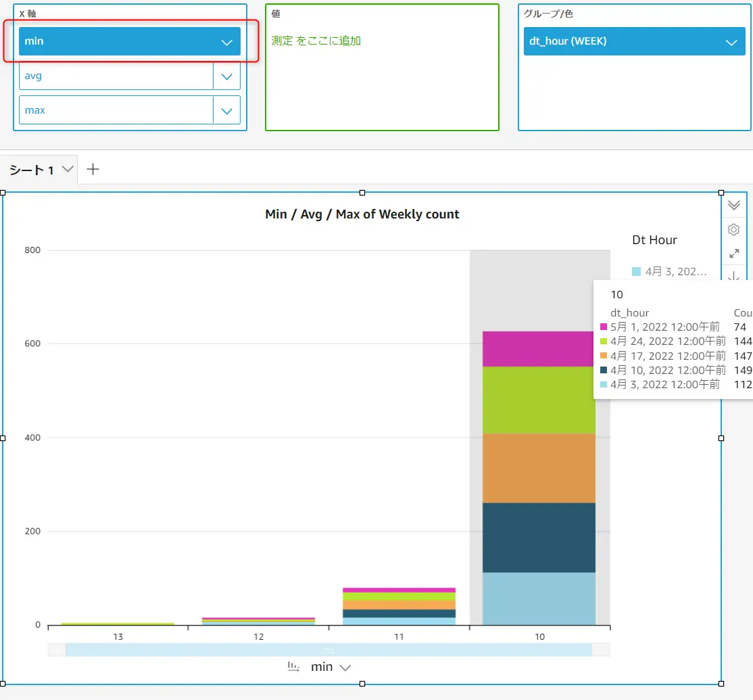
Task: Maximize the visual with the expand arrows icon
Action: (734, 254)
